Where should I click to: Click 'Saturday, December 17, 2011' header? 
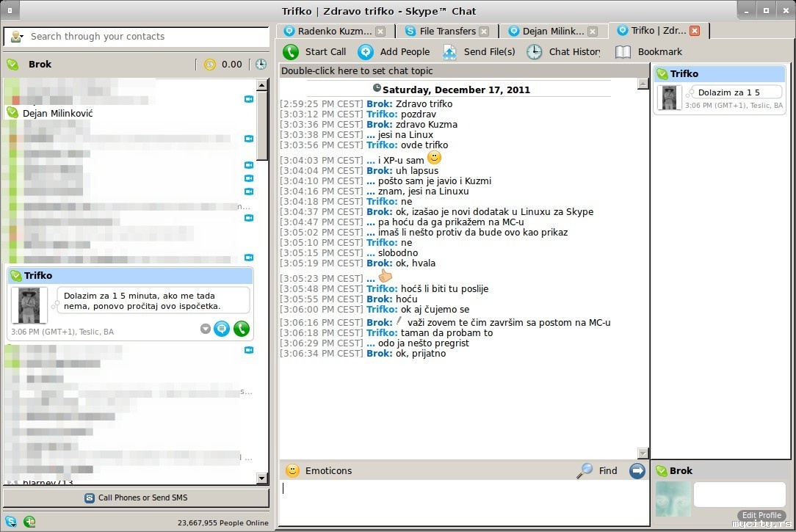456,90
